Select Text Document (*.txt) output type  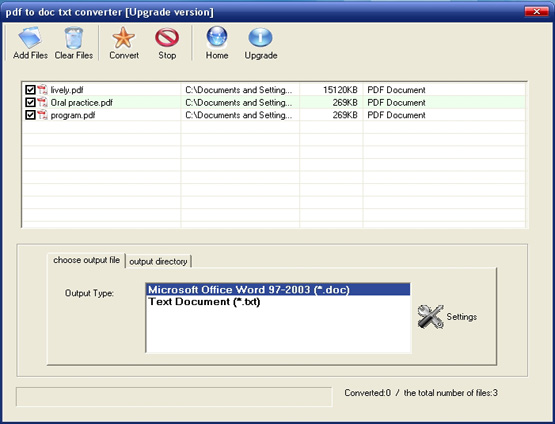point(278,302)
